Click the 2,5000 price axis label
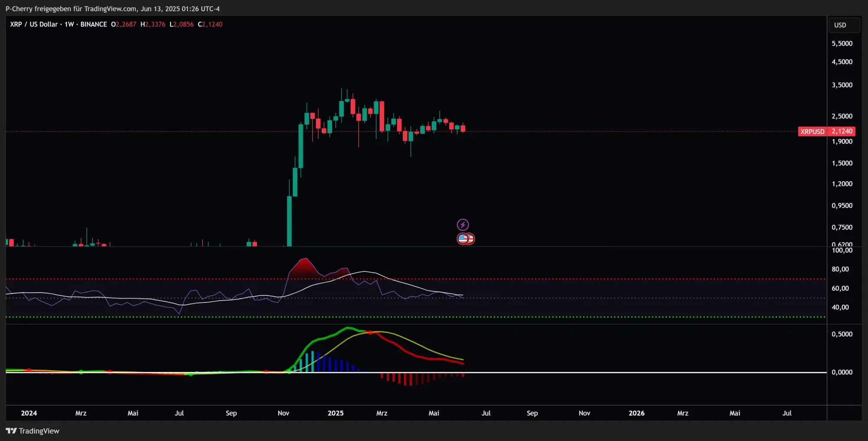Viewport: 868px width, 441px height. click(842, 116)
